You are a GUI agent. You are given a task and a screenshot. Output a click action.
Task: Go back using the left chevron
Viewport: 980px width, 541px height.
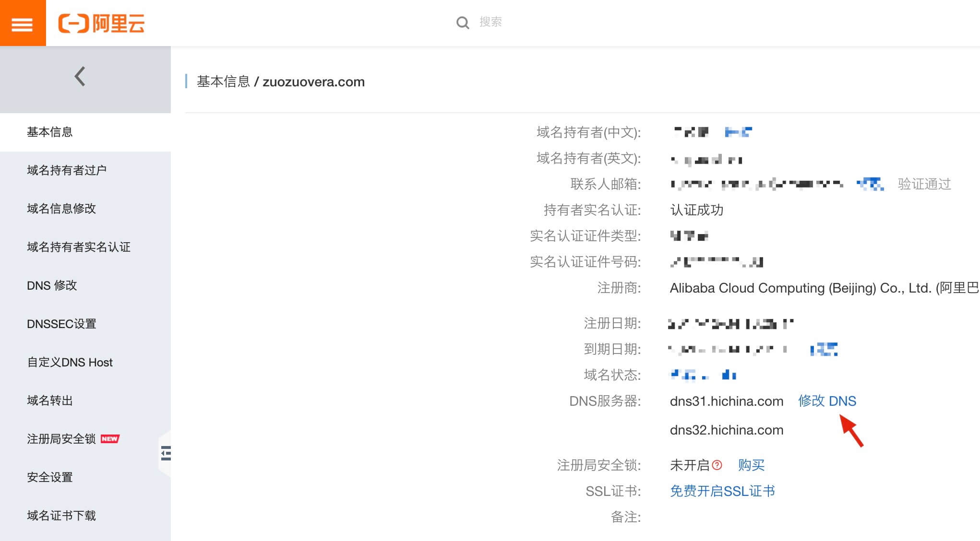[x=80, y=76]
